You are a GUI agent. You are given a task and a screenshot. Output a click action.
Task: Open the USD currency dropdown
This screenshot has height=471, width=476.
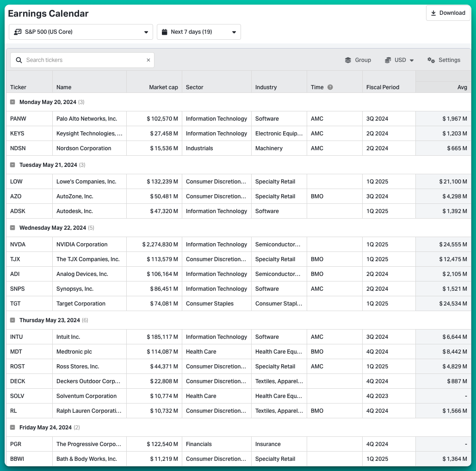(399, 60)
